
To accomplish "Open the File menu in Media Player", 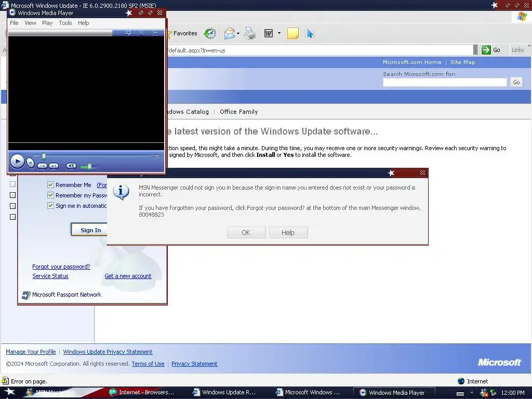I will pos(14,23).
